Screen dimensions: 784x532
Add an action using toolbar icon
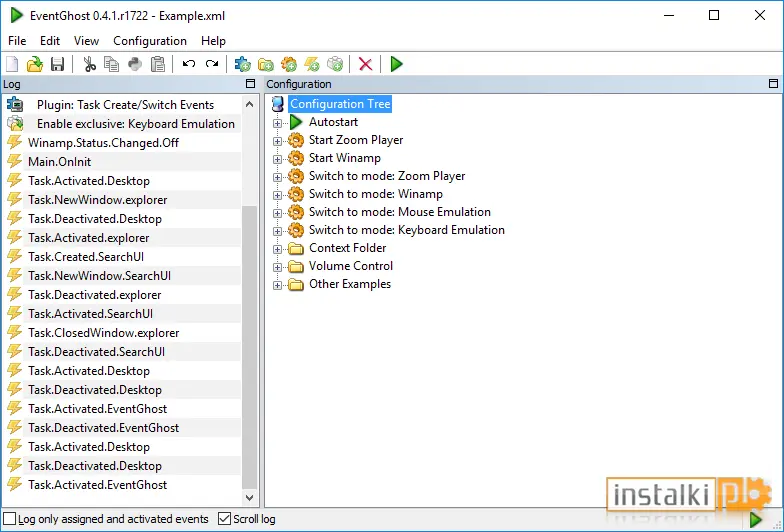click(335, 64)
